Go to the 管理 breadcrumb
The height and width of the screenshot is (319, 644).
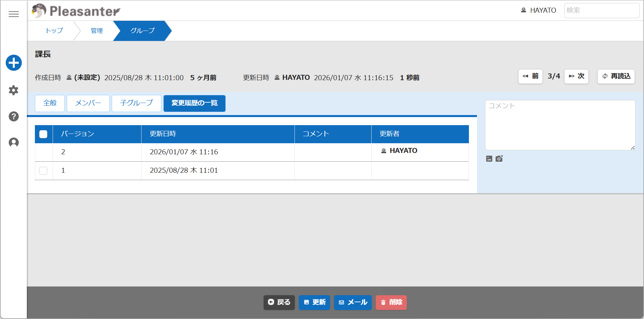click(x=97, y=31)
